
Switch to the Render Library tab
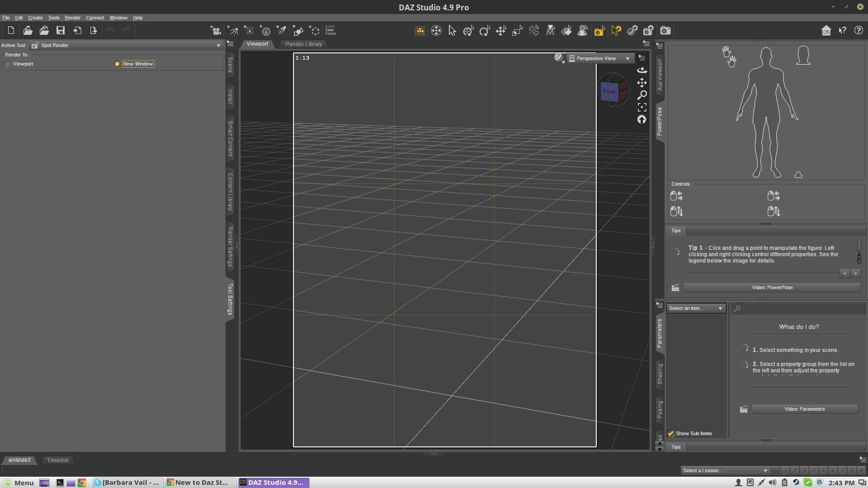pos(303,44)
